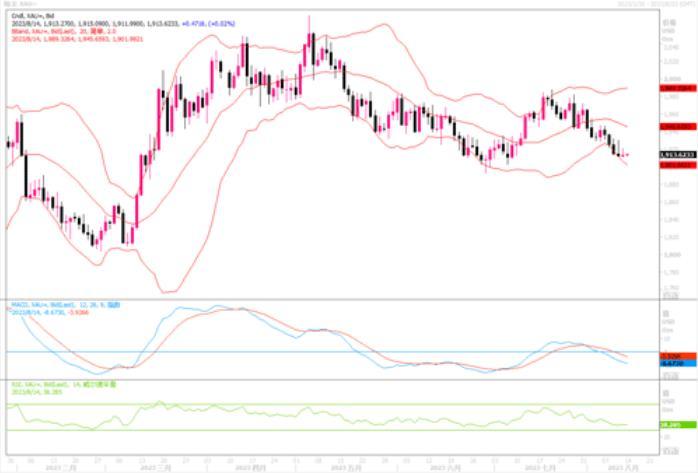The image size is (698, 473).
Task: Click the green RSI value tag 38.285
Action: (x=673, y=425)
